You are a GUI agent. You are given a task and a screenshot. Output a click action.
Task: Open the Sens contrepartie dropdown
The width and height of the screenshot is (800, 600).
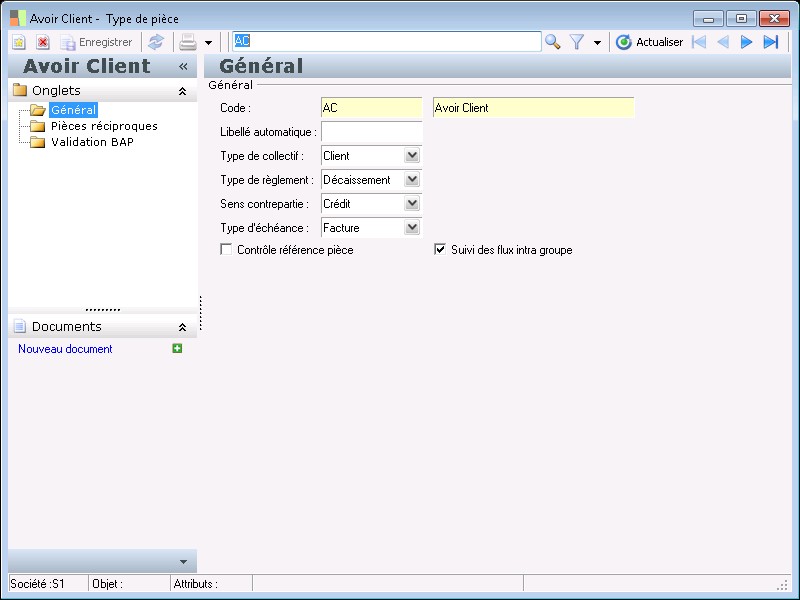[412, 203]
